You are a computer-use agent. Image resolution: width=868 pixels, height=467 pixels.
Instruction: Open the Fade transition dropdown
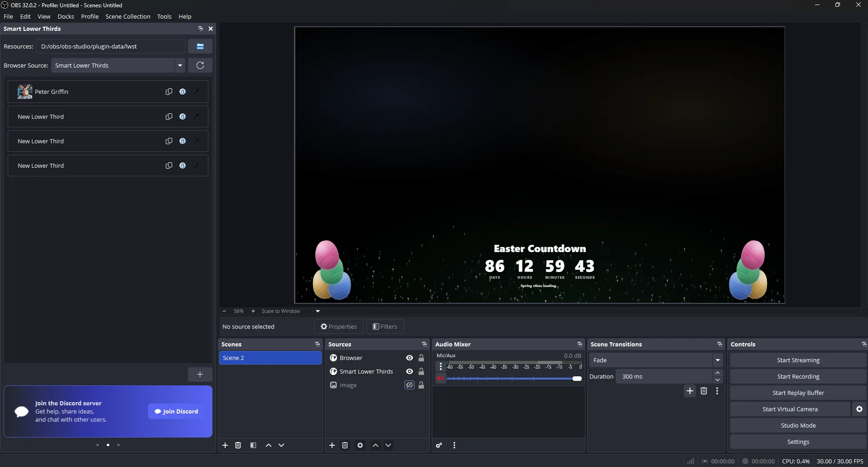718,360
